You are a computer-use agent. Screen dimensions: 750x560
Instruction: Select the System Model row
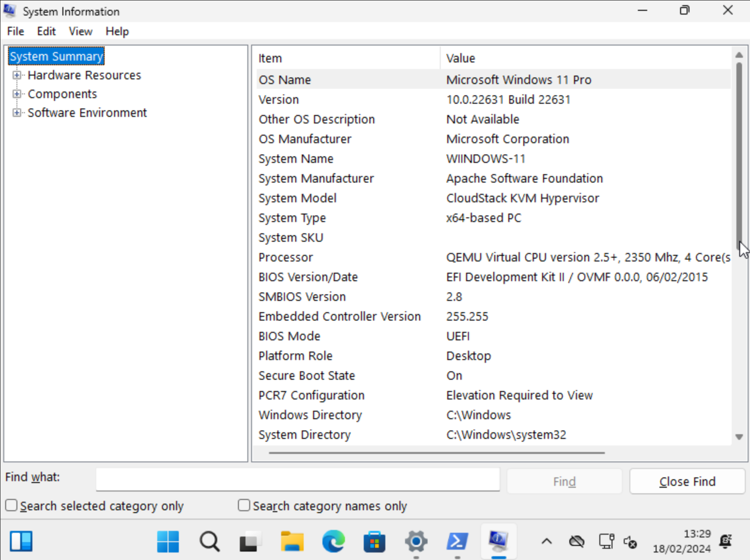[x=494, y=198]
